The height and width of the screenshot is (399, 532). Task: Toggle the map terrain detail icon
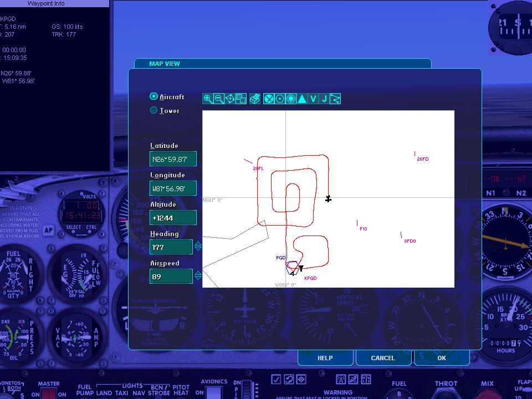(241, 99)
